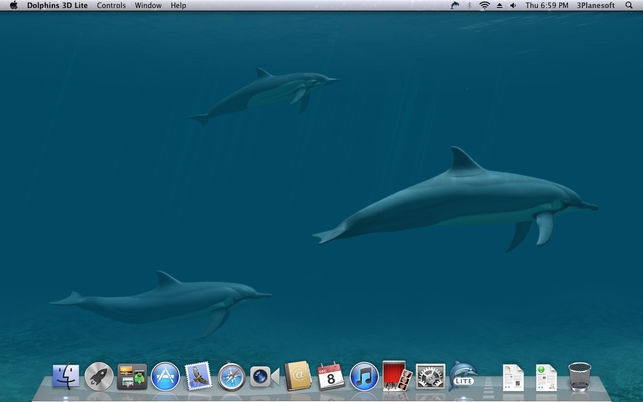Open Finder from the Dock
Viewport: 643px width, 402px height.
click(66, 376)
